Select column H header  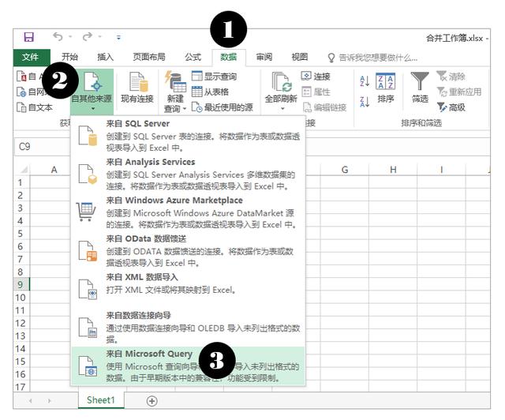[x=393, y=170]
